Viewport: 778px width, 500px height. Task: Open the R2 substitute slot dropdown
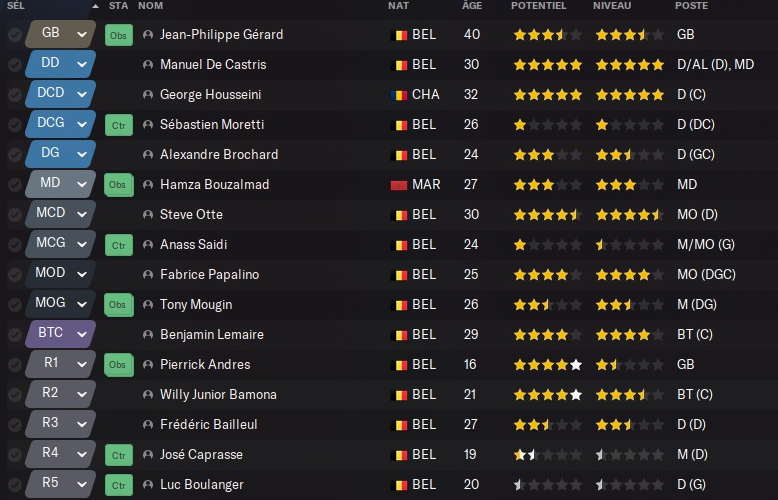click(x=81, y=395)
